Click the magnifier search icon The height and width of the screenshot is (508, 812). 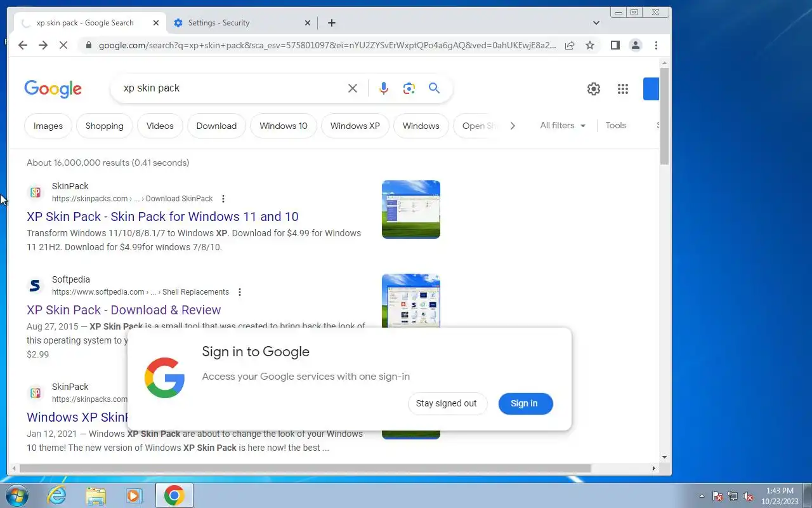[435, 88]
